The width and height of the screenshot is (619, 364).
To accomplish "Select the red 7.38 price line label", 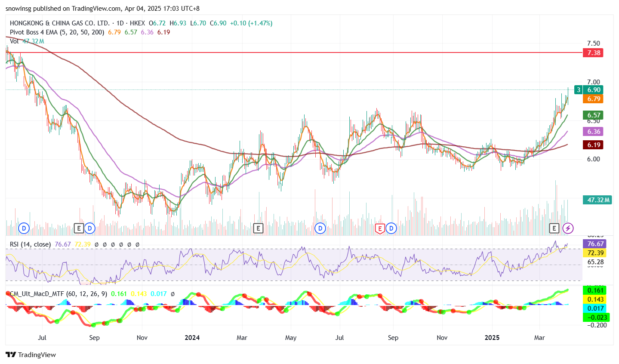I will [593, 52].
